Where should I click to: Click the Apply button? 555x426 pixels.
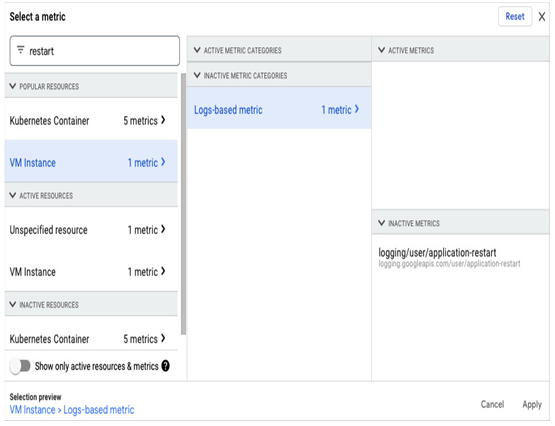532,404
